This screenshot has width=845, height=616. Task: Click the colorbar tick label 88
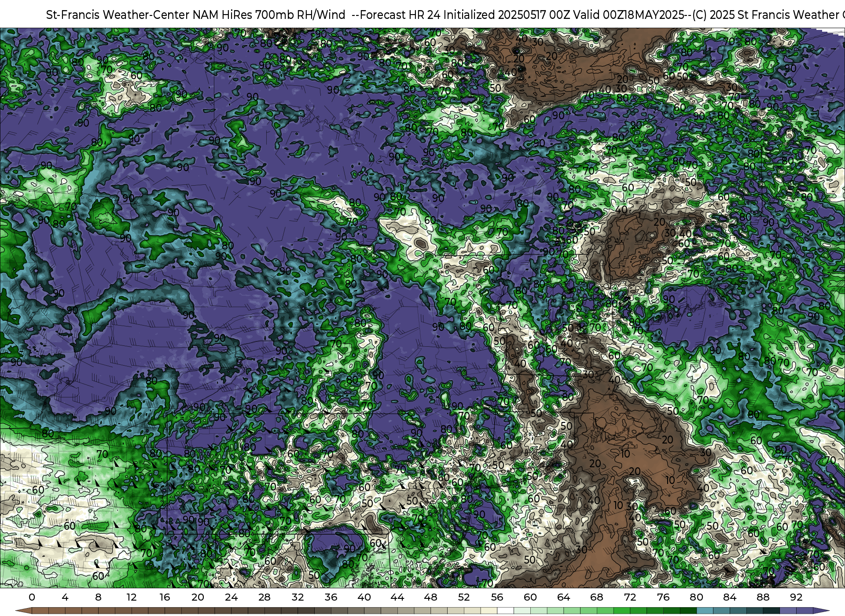pos(763,597)
